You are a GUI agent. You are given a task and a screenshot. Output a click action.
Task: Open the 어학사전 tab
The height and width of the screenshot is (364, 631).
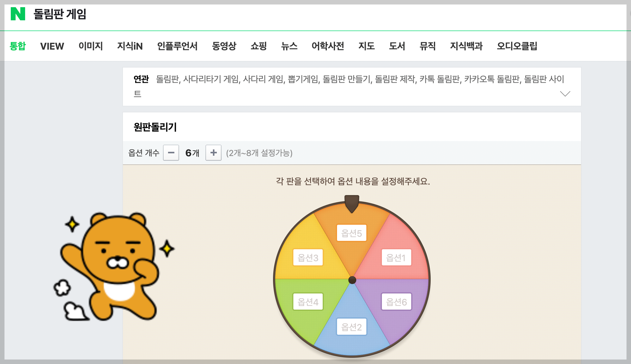328,46
